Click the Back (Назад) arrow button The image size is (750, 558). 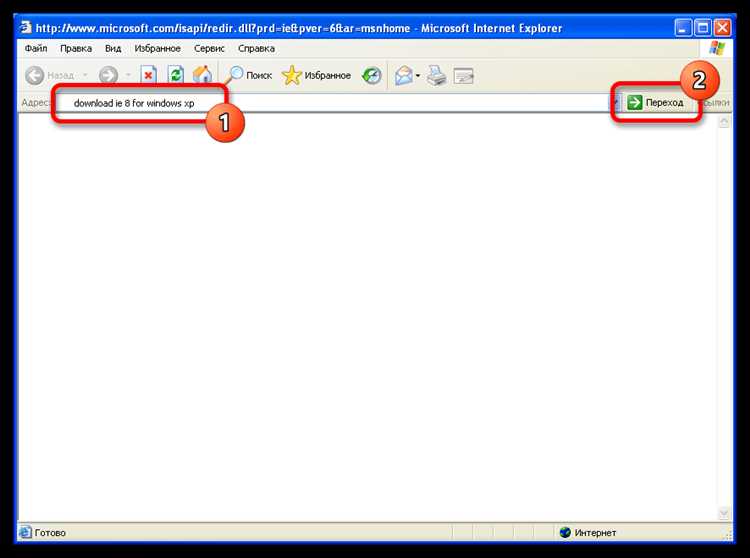(36, 75)
